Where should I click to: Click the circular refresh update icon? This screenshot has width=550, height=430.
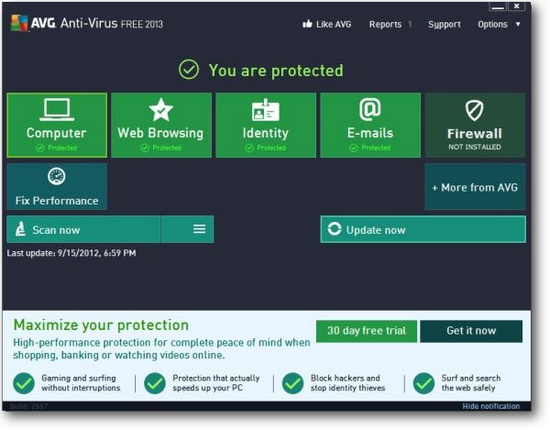(x=334, y=229)
